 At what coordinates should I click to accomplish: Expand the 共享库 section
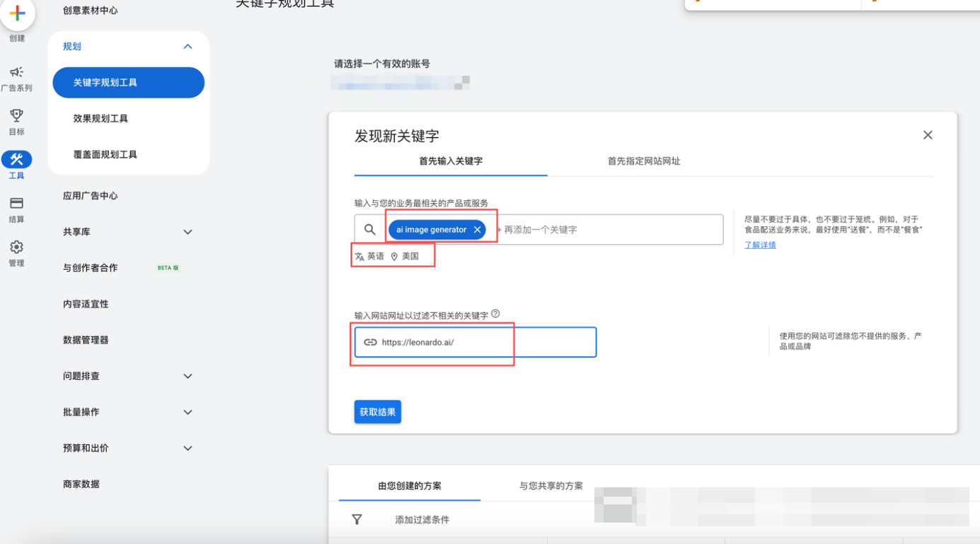(x=188, y=232)
